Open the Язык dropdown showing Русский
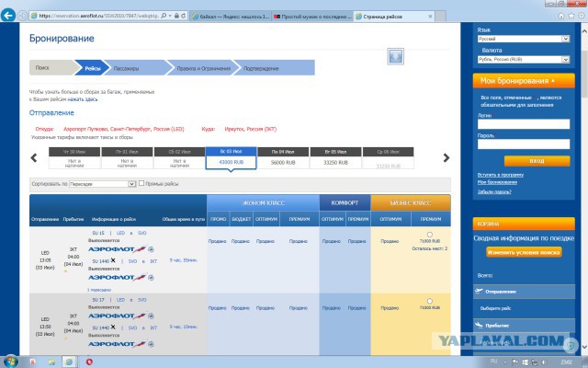This screenshot has width=588, height=368. [x=524, y=39]
